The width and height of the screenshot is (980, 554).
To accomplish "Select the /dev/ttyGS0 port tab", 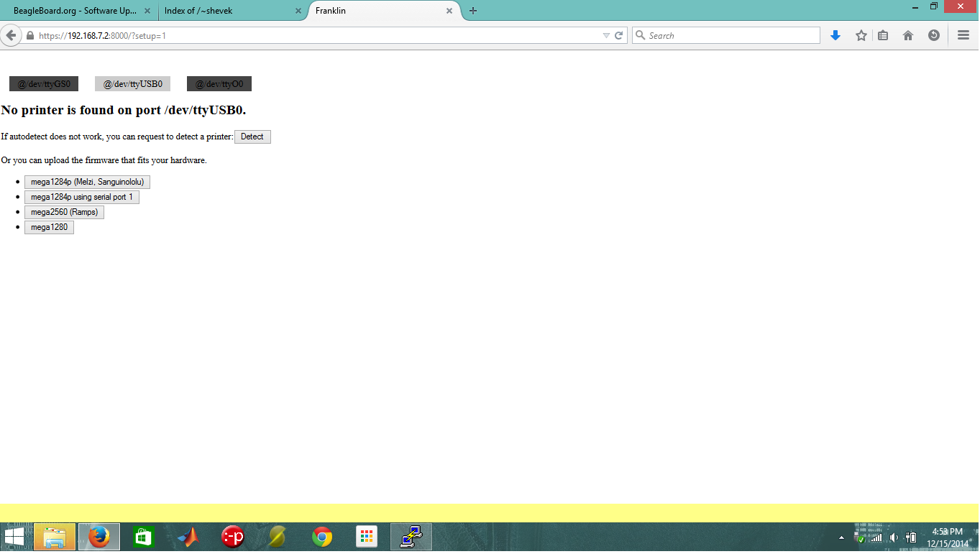I will [x=44, y=84].
